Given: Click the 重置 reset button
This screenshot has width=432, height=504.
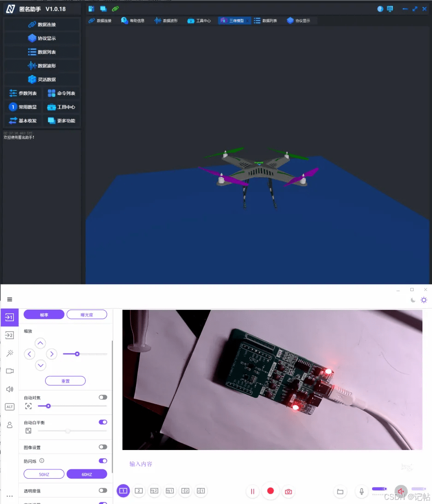Looking at the screenshot, I should pyautogui.click(x=65, y=381).
